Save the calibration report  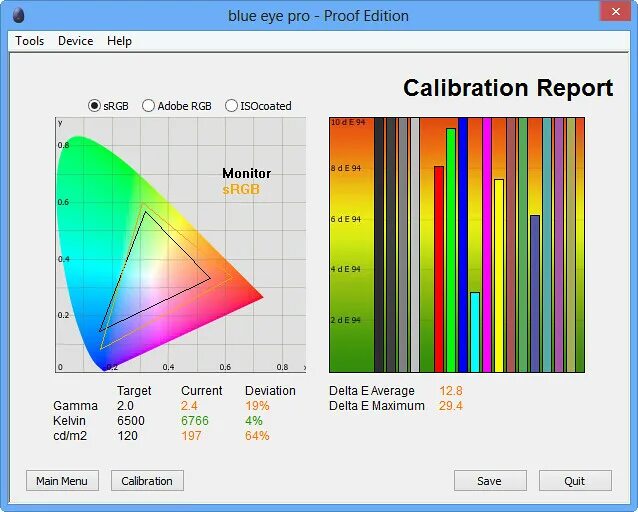click(x=490, y=481)
